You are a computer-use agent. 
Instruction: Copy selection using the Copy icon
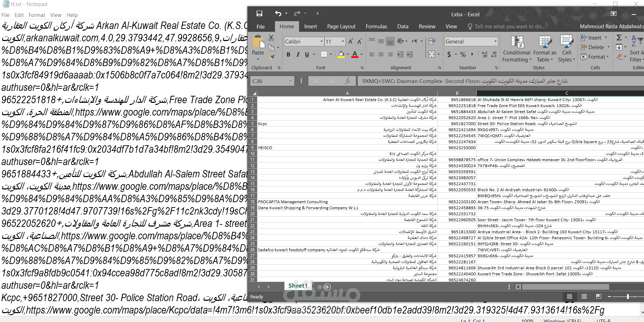coord(271,47)
